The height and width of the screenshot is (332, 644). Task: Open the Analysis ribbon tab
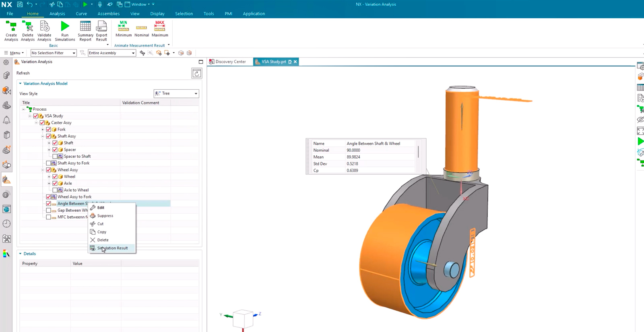click(x=57, y=14)
